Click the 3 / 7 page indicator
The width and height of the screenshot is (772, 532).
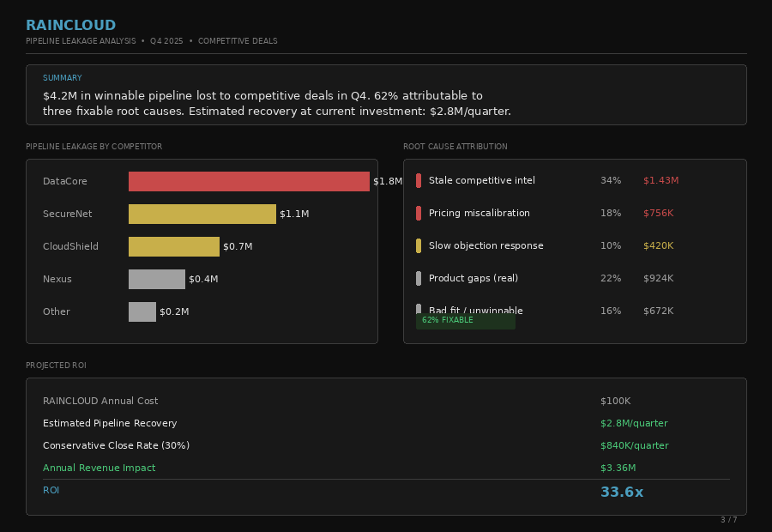point(728,519)
